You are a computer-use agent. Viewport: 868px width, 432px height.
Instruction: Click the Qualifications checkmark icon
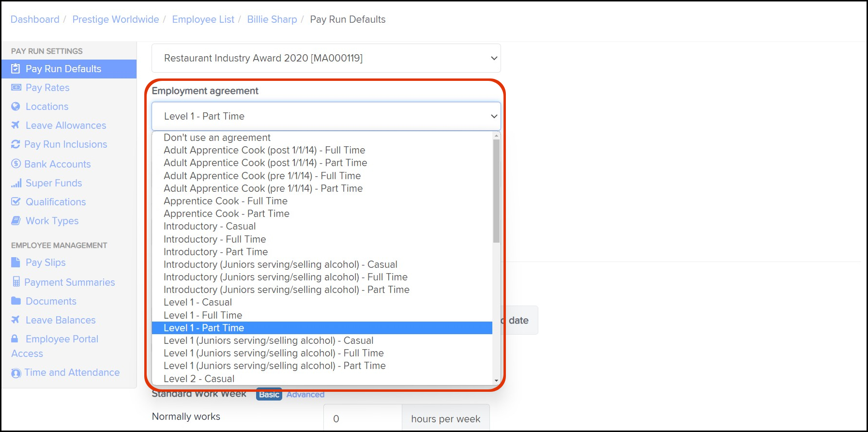click(16, 201)
